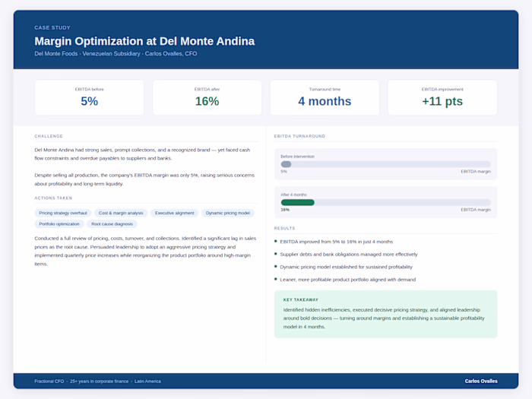The image size is (532, 399).
Task: Click the 'After 4 months' label
Action: pyautogui.click(x=293, y=195)
